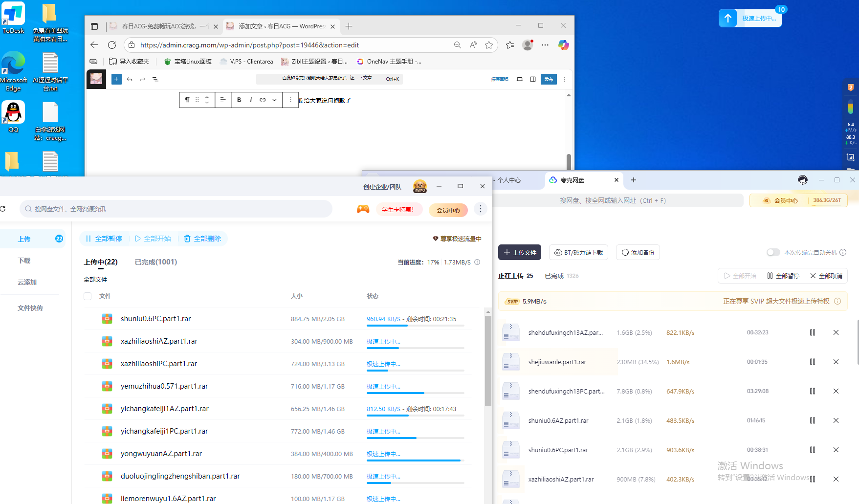Click the undo arrow in editor toolbar
Image resolution: width=859 pixels, height=504 pixels.
tap(130, 79)
